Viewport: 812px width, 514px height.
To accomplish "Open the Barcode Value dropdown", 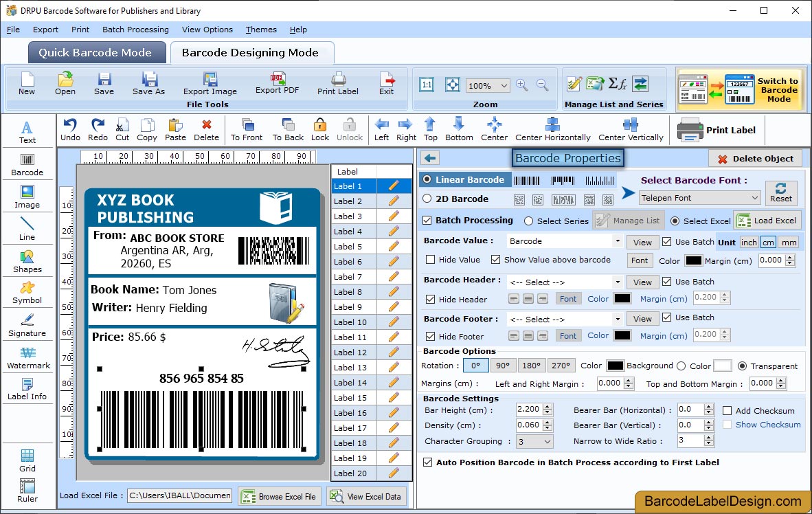I will (618, 241).
